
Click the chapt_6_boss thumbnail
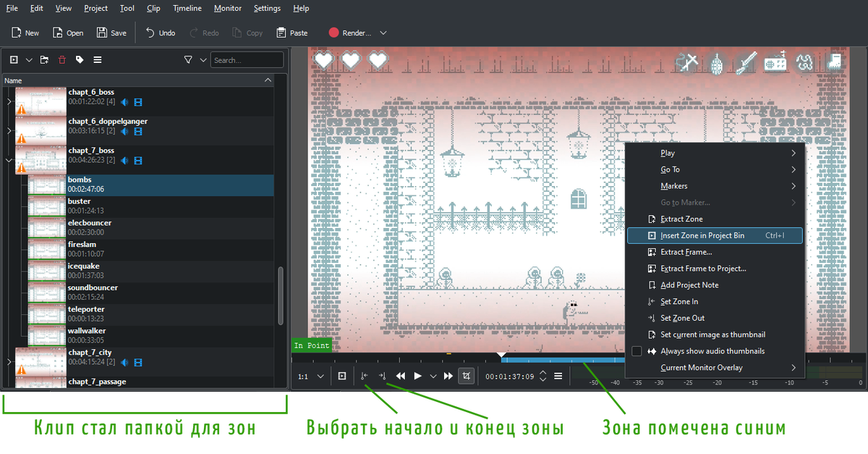click(41, 101)
